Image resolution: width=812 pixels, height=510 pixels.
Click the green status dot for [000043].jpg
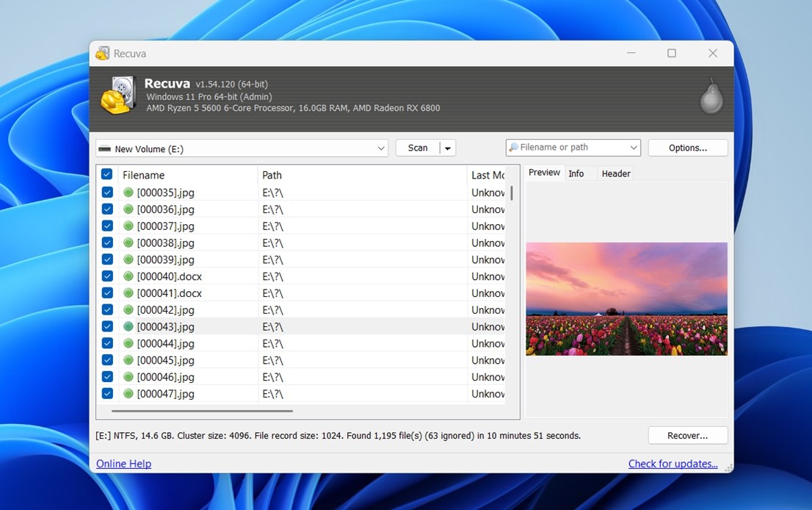click(128, 327)
